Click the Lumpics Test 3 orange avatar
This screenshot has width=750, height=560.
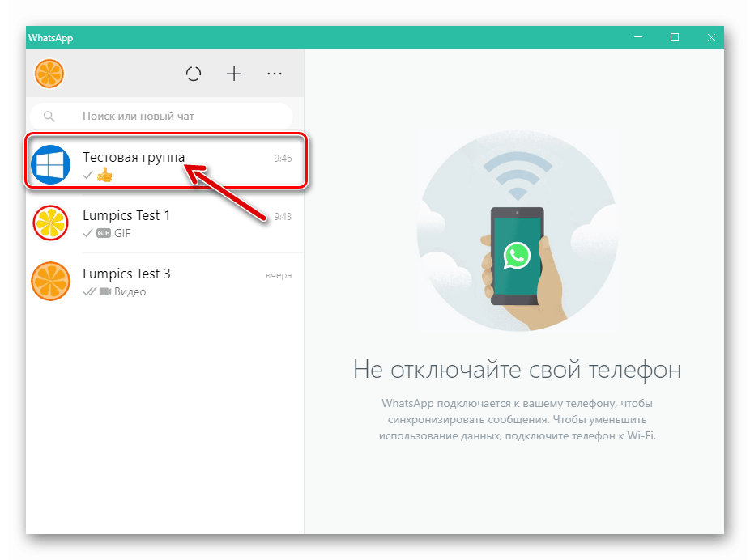pos(50,282)
